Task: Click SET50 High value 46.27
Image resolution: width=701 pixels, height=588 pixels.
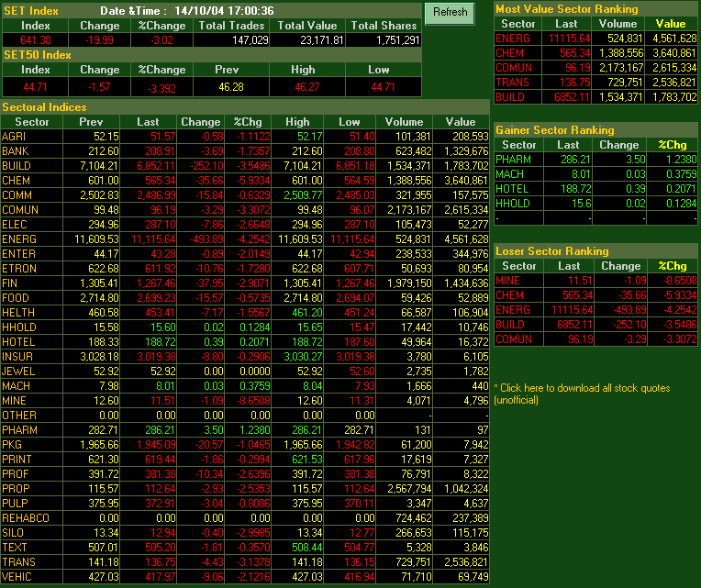Action: [307, 86]
